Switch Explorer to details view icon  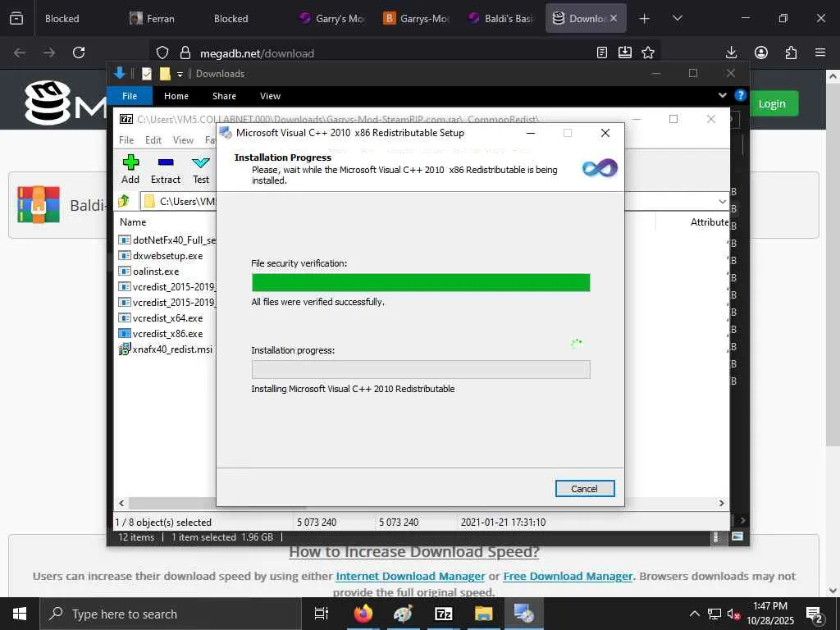click(716, 536)
